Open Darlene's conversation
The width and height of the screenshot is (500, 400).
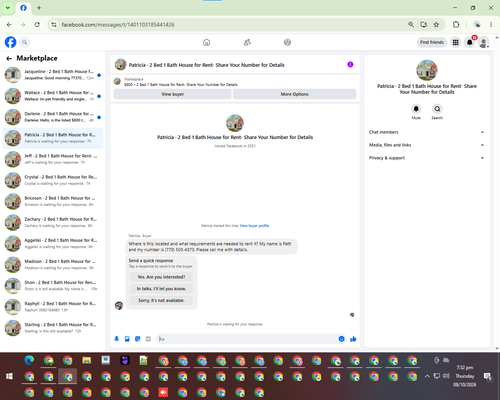53,117
